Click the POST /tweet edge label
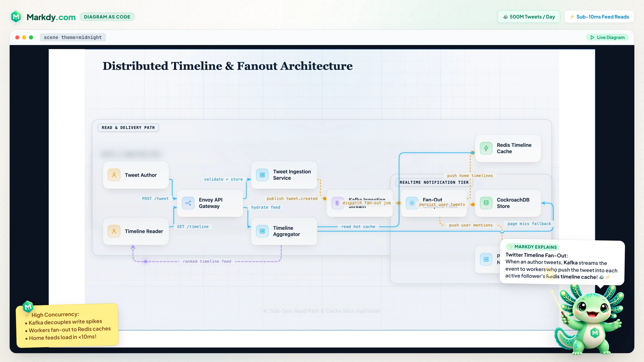Viewport: 644px width, 362px height. point(155,198)
